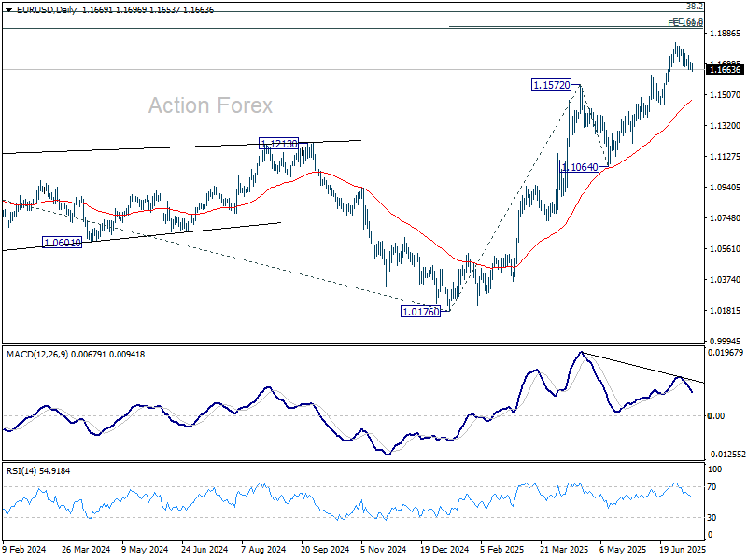The height and width of the screenshot is (560, 747).
Task: Click the 1.12130 price label
Action: 278,144
